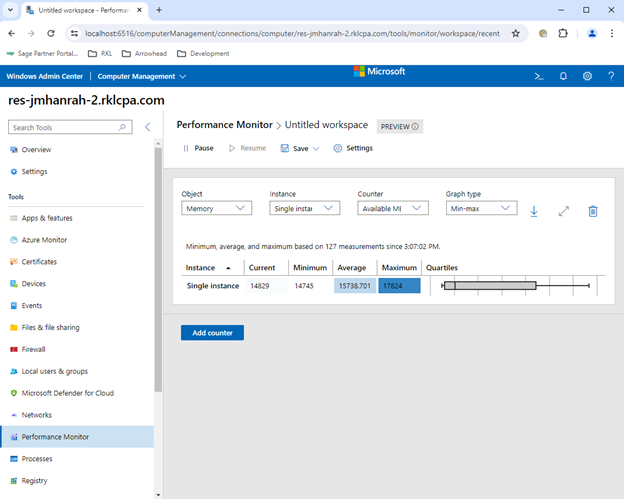Click the Add counter button
Image resolution: width=624 pixels, height=499 pixels.
click(x=212, y=332)
